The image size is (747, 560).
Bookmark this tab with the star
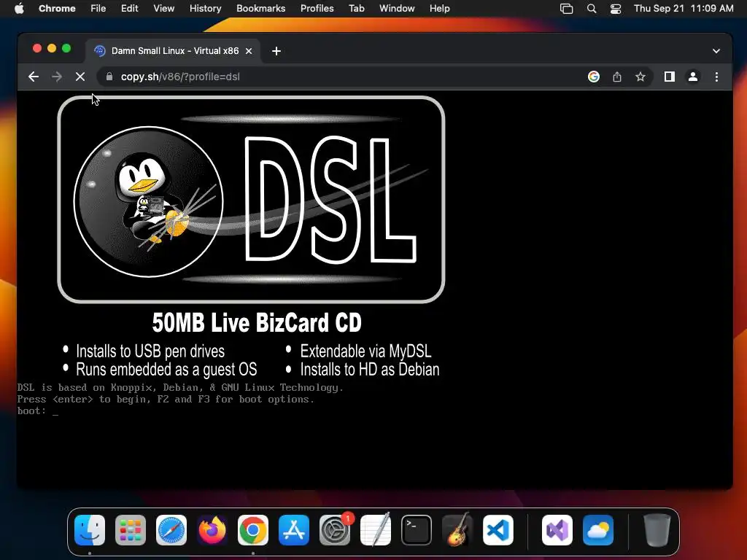click(640, 77)
